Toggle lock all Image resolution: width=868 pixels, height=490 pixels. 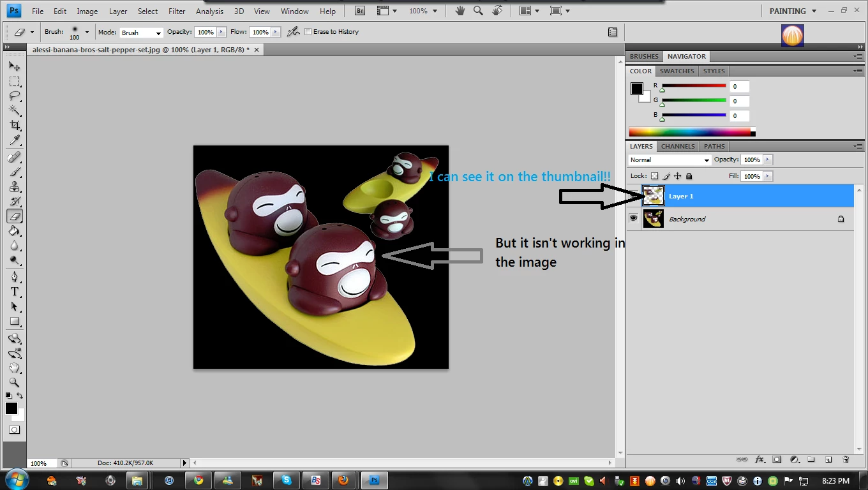[x=689, y=176]
